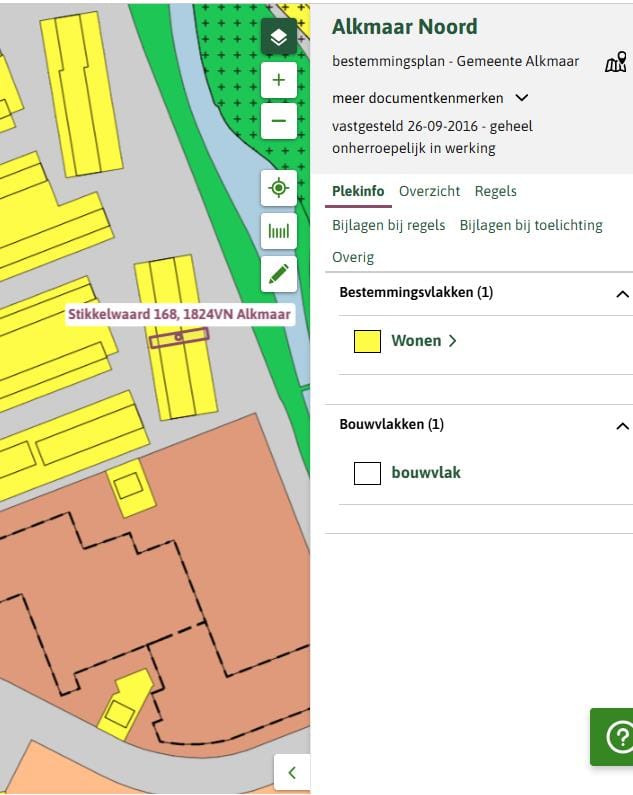Open the Bijlagen bij toelichting tab
This screenshot has height=795, width=633.
(531, 225)
